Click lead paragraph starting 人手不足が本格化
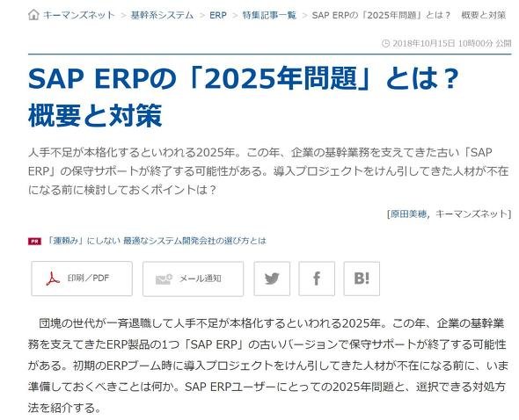 point(268,171)
